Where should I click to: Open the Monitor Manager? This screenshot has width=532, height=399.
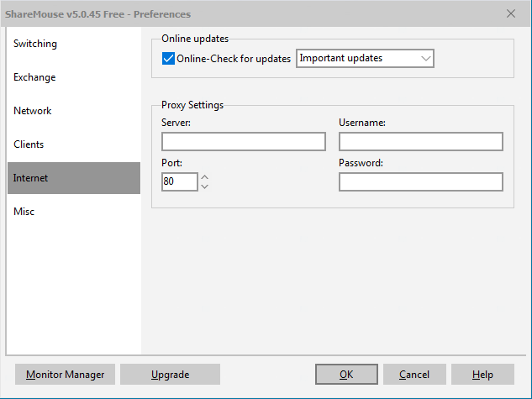click(x=66, y=375)
